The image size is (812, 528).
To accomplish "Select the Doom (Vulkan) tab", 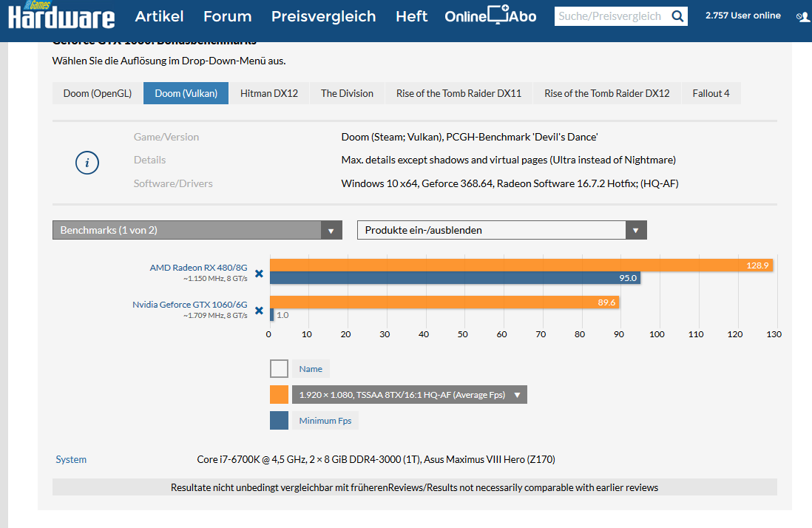I will point(186,93).
